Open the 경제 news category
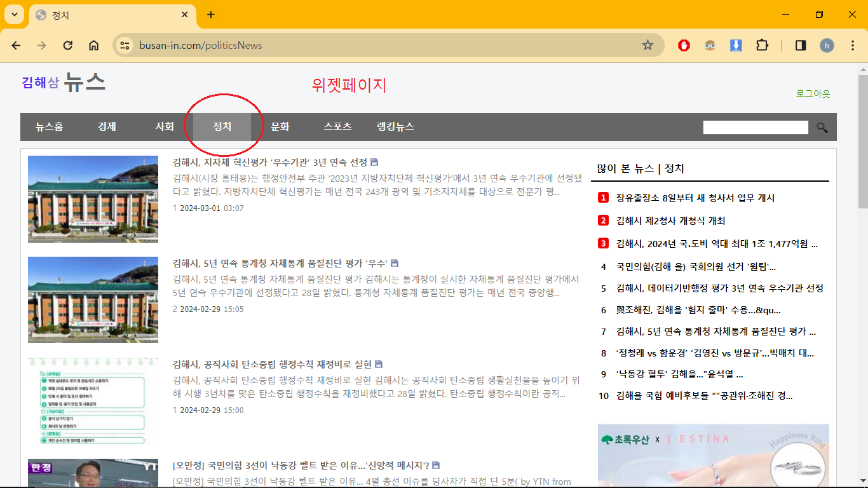868x488 pixels. 107,126
